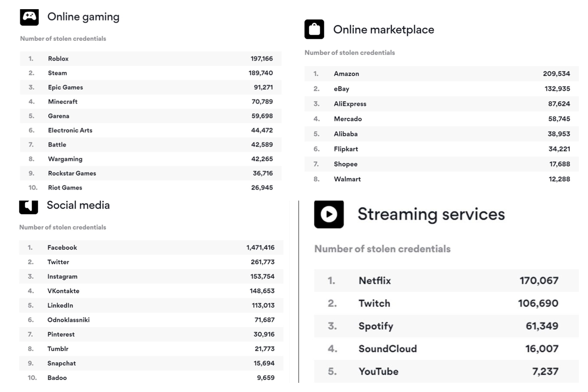Click the Online gaming controller icon
The width and height of the screenshot is (588, 392).
(29, 17)
